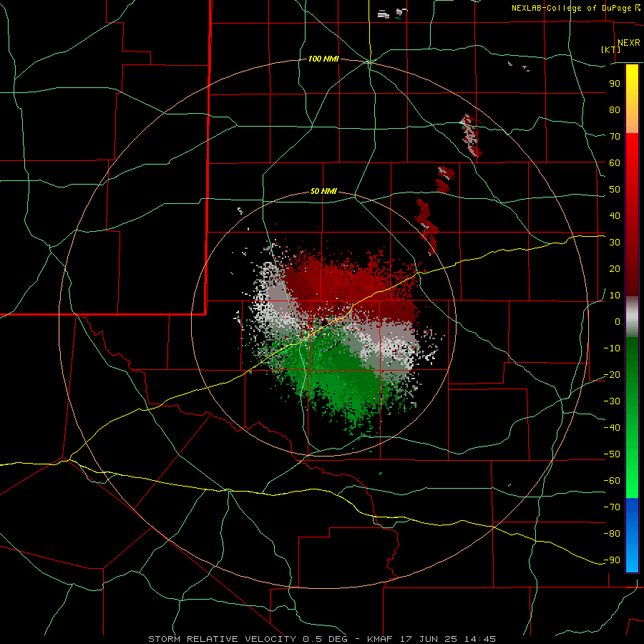The image size is (644, 644).
Task: Click the positive 70 scale value
Action: click(615, 137)
